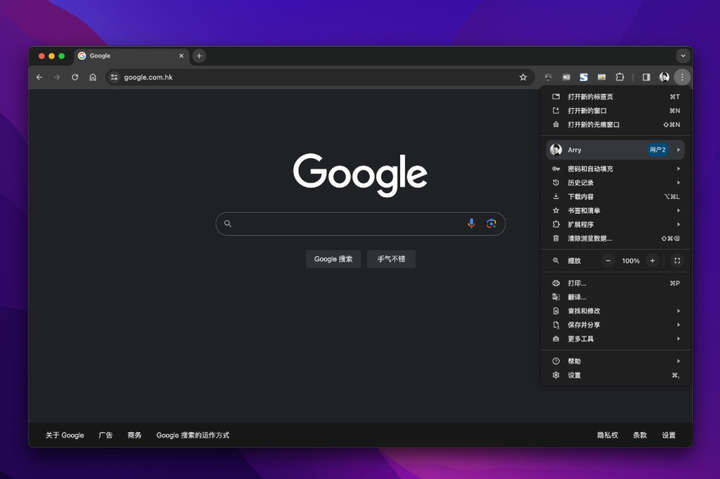The width and height of the screenshot is (720, 479).
Task: Go back using the back arrow
Action: [x=39, y=77]
